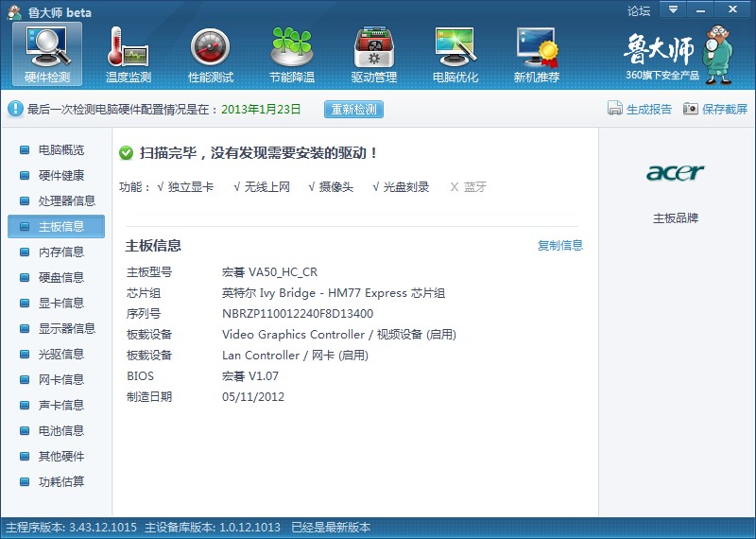Click motherboard model 宏碁 VA50_HC_CR
The height and width of the screenshot is (539, 756).
tap(269, 272)
